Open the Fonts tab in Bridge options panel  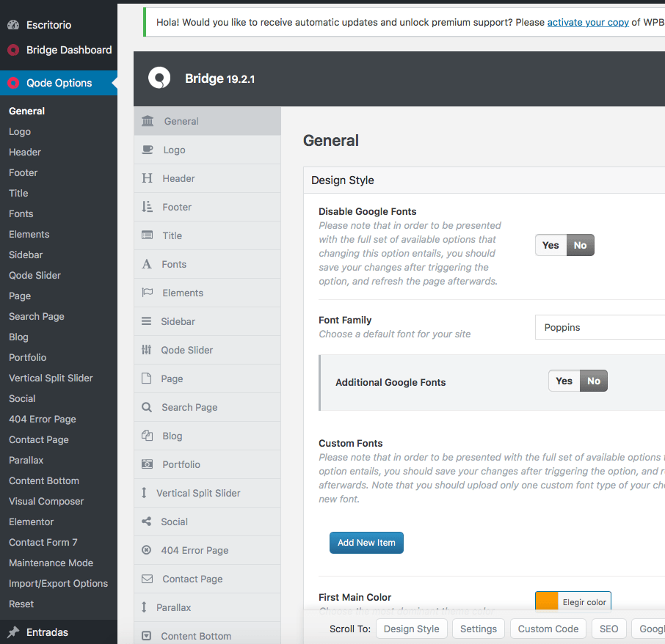point(208,264)
